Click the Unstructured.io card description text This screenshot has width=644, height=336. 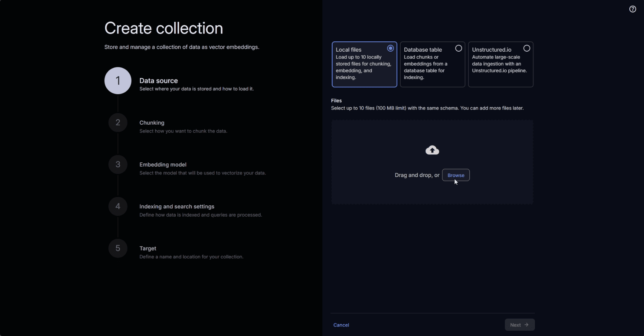(500, 64)
